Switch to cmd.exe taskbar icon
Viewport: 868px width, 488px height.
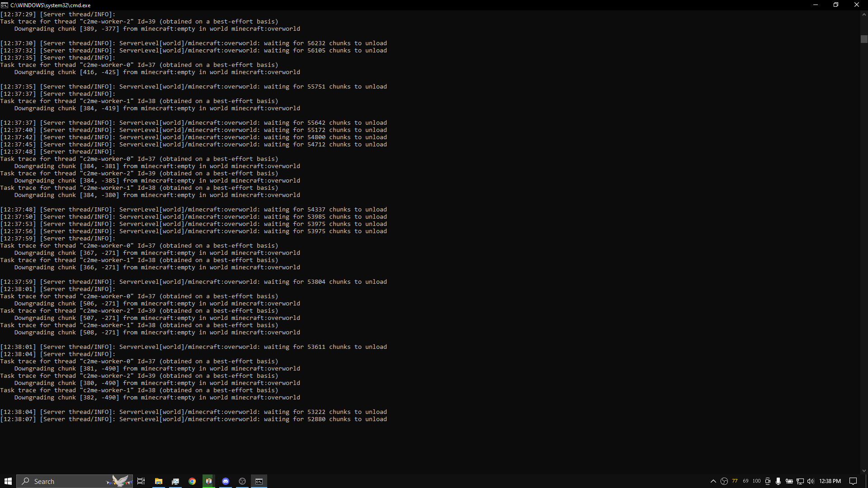pos(259,481)
